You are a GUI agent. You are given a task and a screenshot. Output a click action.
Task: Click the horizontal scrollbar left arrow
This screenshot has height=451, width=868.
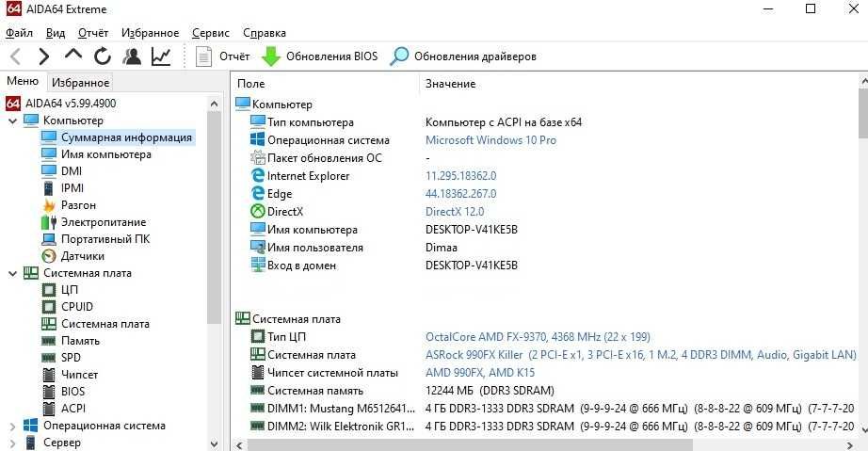tap(239, 445)
